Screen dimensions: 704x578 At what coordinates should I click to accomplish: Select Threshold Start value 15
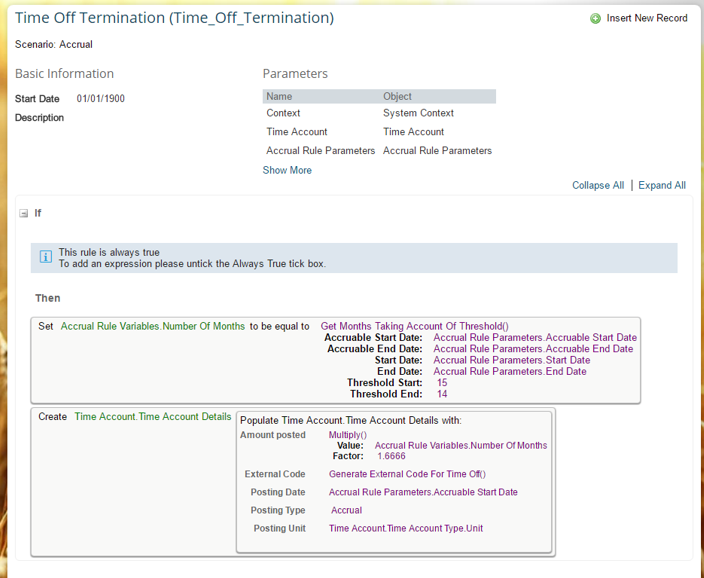(442, 383)
